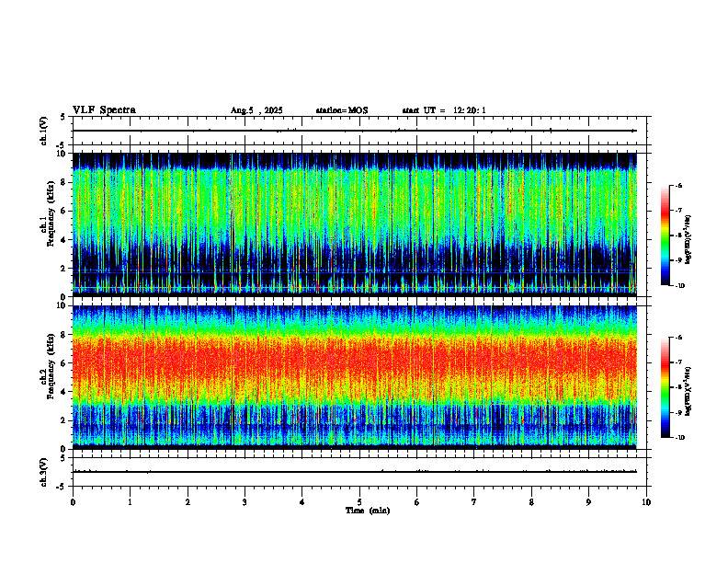The image size is (728, 563).
Task: Click inside the ch.1 spectrogram panel
Action: (x=355, y=224)
